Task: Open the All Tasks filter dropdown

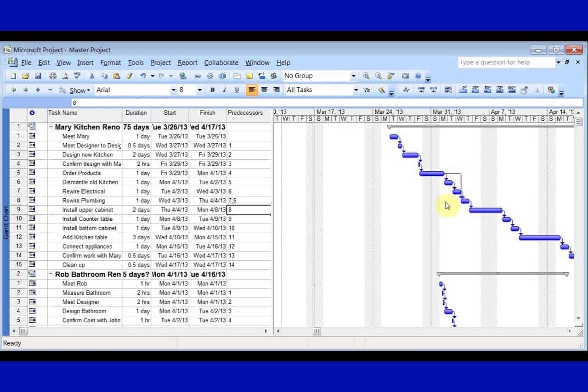Action: [356, 90]
